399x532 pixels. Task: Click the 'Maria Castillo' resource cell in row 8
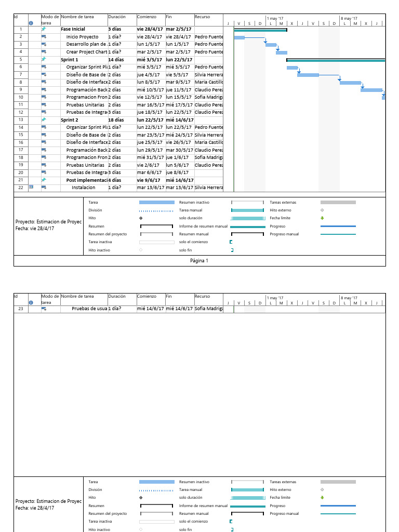(x=209, y=82)
